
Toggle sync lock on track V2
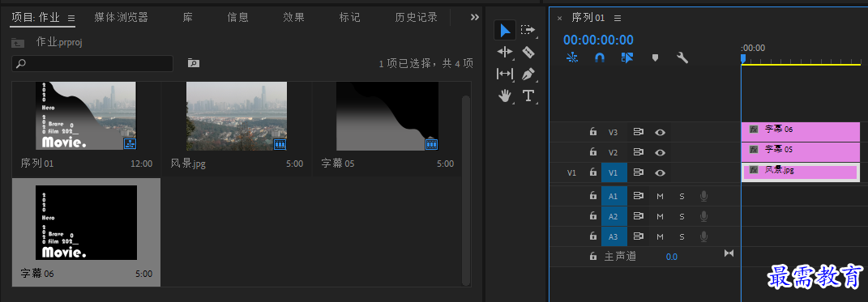pyautogui.click(x=639, y=152)
